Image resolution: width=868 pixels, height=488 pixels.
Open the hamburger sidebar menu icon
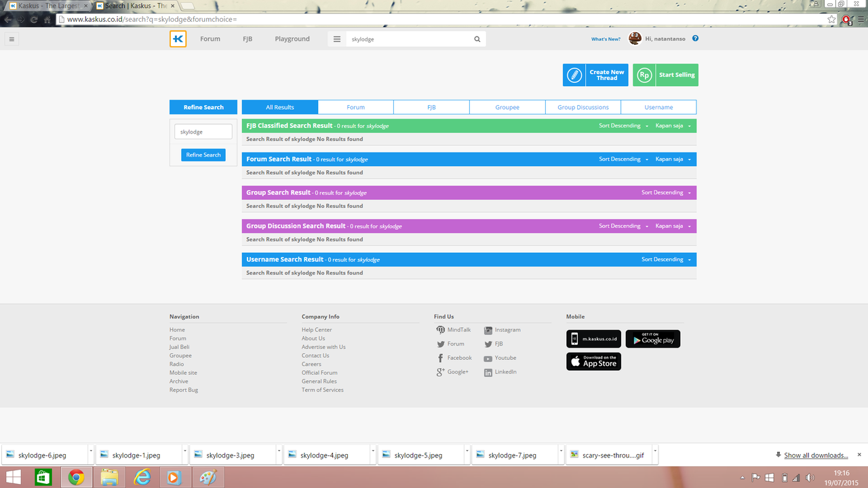tap(12, 39)
